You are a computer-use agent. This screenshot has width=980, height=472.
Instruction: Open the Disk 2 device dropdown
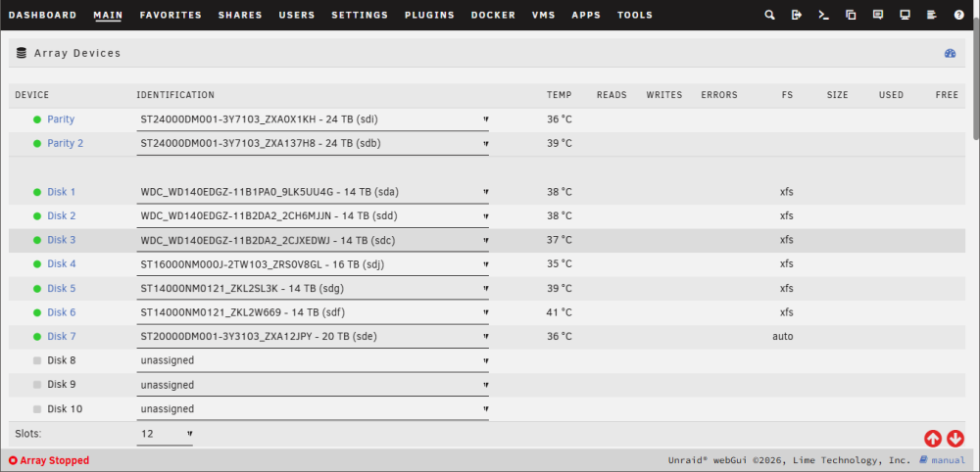[x=313, y=216]
